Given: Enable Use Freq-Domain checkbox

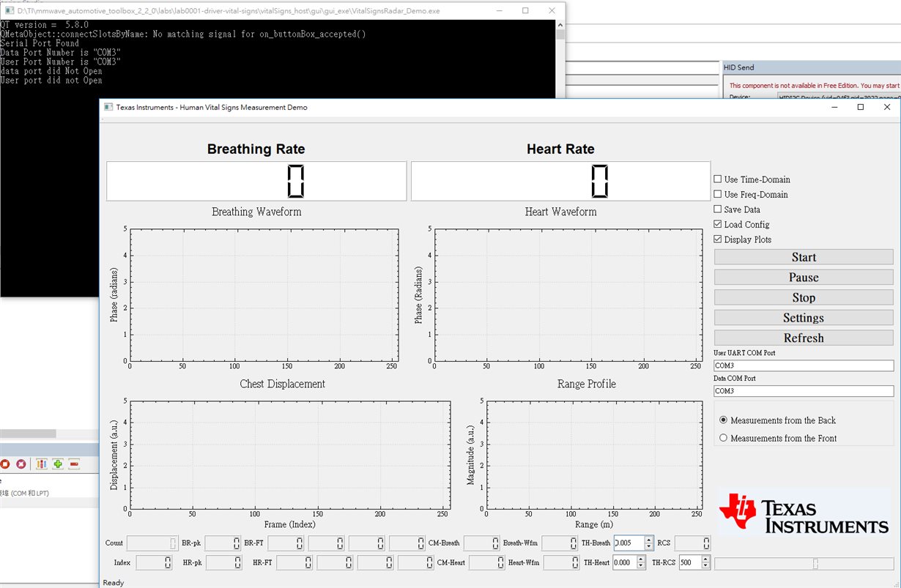Looking at the screenshot, I should [718, 194].
